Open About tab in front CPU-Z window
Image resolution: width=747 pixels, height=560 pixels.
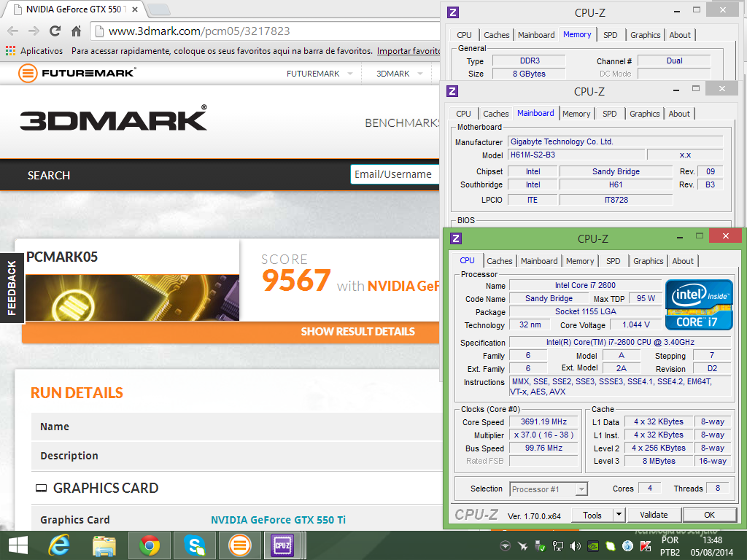pyautogui.click(x=683, y=261)
